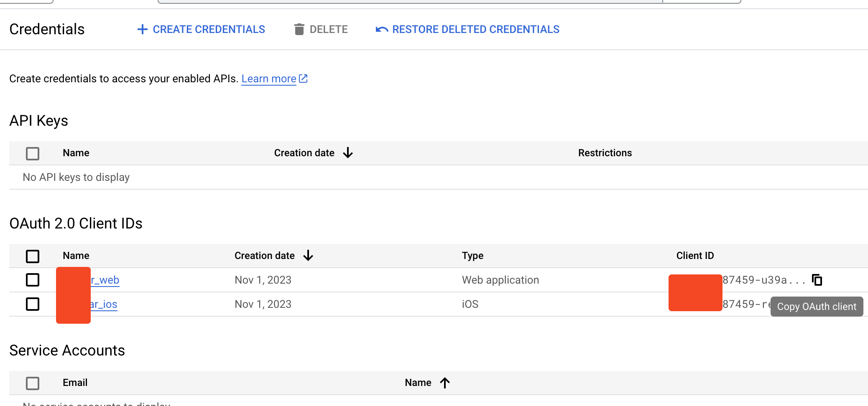Copy the web application OAuth client ID
The height and width of the screenshot is (406, 868).
pos(817,280)
